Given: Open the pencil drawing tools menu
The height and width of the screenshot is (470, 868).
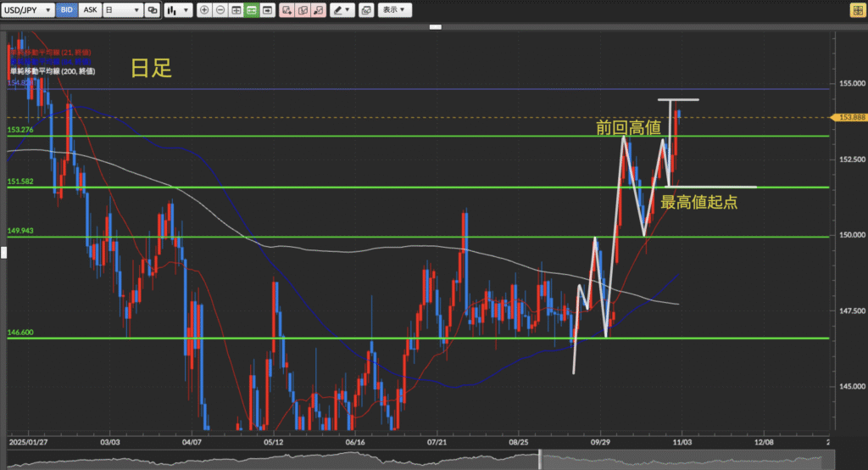Looking at the screenshot, I should [x=342, y=10].
